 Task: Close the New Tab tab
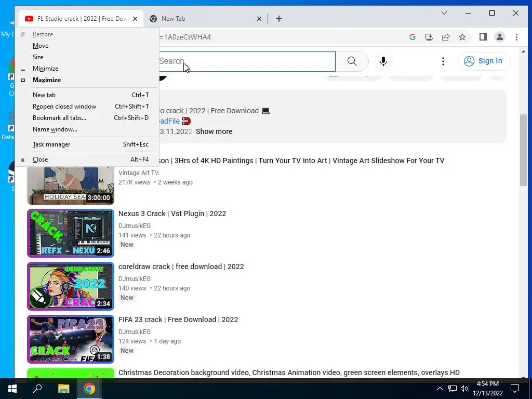(x=259, y=19)
